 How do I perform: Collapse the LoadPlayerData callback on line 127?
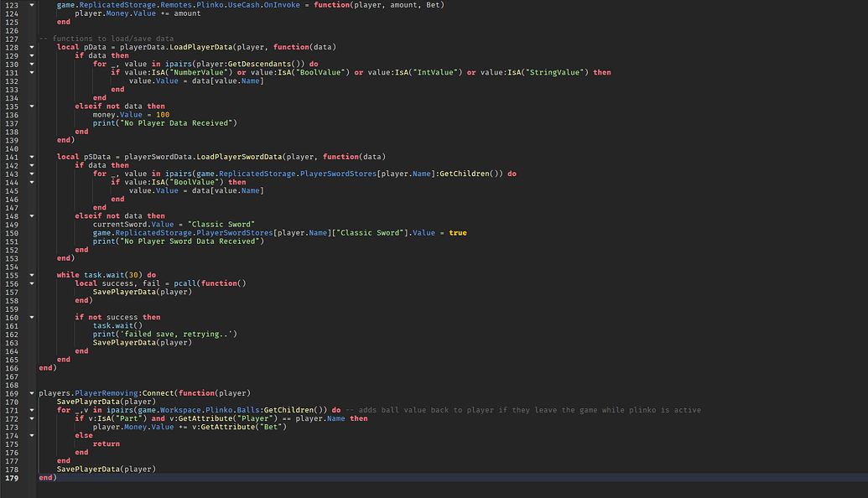pyautogui.click(x=30, y=47)
